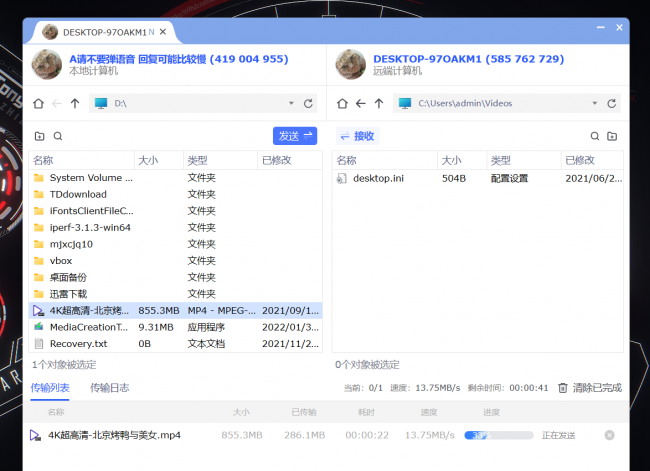
Task: Select the iperf-3.1.3-win64 folder
Action: pyautogui.click(x=175, y=227)
